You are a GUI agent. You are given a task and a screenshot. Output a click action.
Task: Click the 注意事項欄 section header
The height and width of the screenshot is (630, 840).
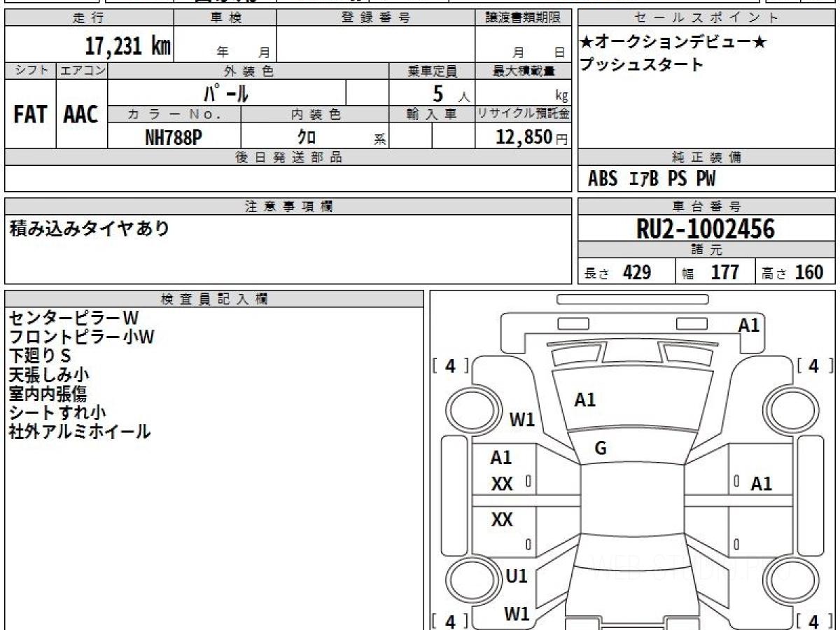pos(288,206)
